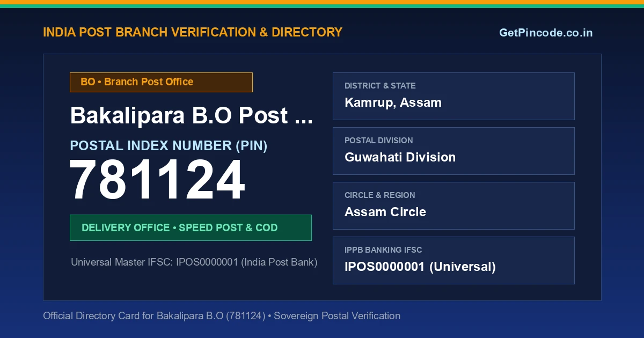Click the Assam Circle value
The height and width of the screenshot is (338, 644).
point(385,212)
